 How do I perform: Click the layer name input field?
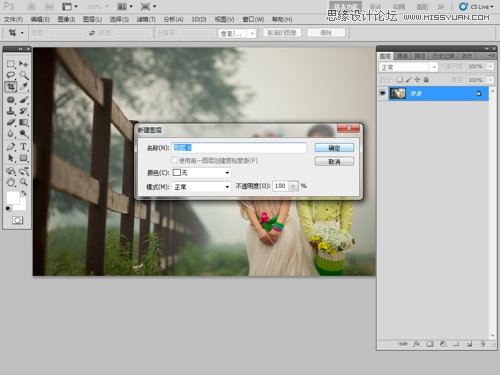(239, 148)
